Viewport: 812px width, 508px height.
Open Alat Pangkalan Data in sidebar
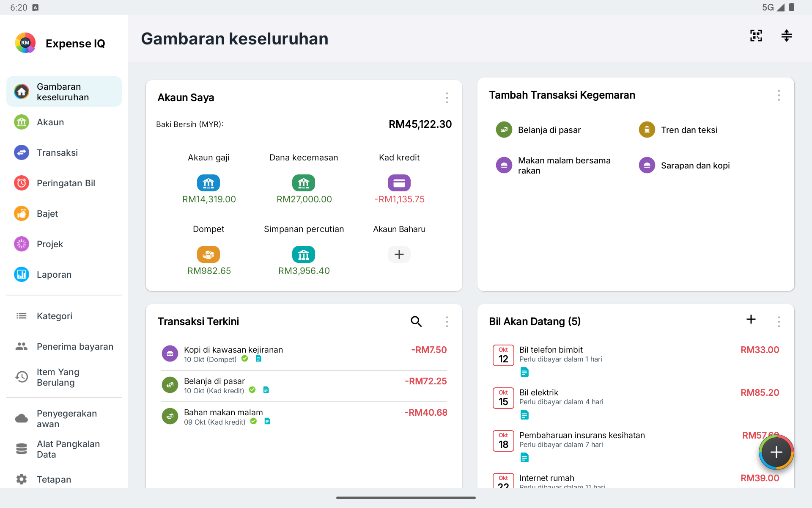(x=64, y=449)
